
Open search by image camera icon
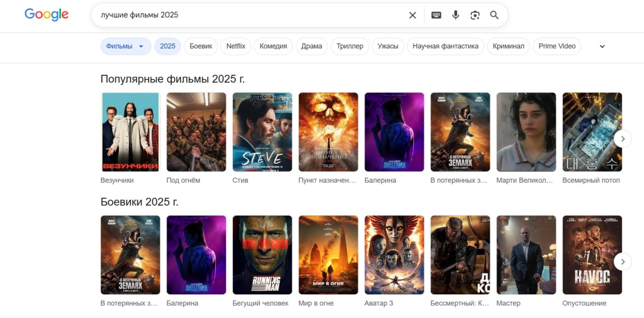point(475,15)
